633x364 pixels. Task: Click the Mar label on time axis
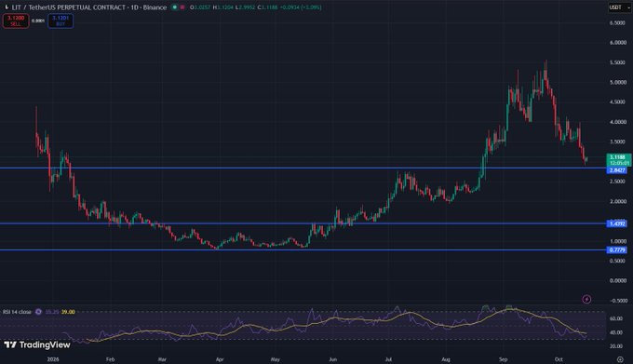162,359
